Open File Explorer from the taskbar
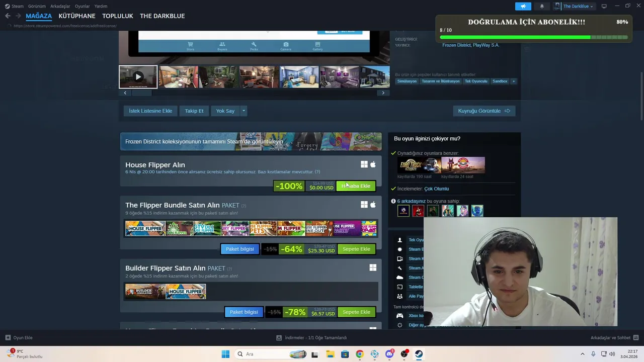Screen dimensions: 644x362 330,354
